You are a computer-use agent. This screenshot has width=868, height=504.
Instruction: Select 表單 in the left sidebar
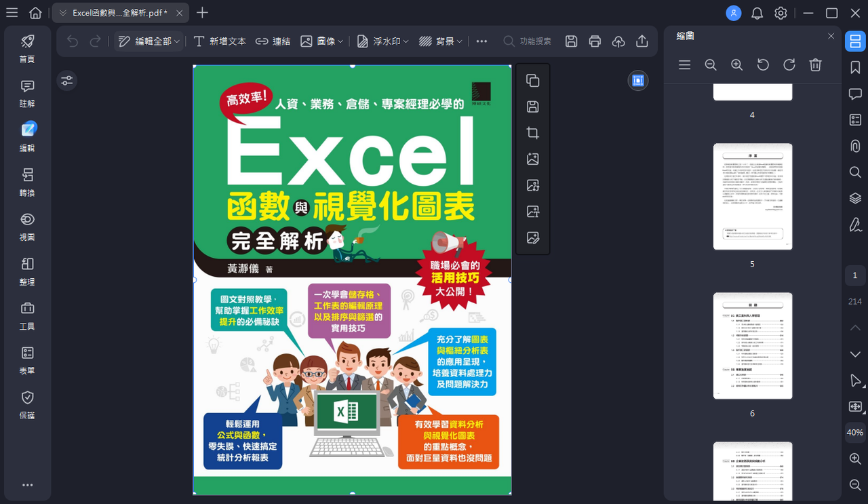click(27, 360)
